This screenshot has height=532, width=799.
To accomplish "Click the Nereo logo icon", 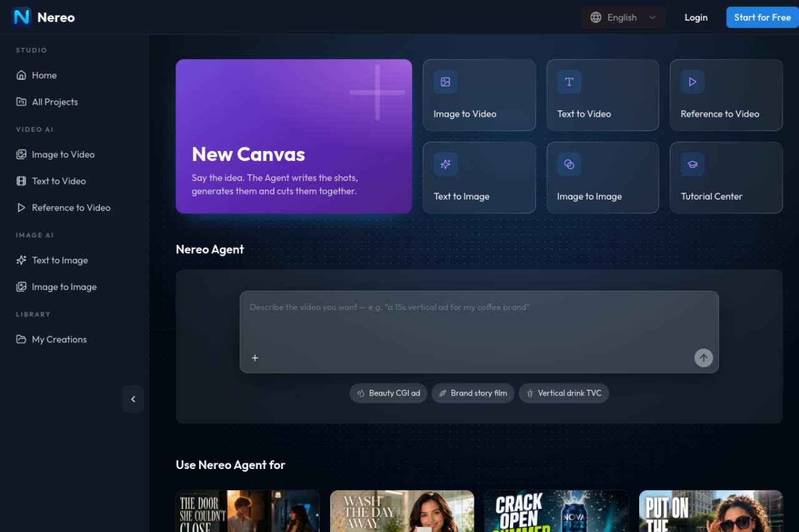I will (x=22, y=17).
